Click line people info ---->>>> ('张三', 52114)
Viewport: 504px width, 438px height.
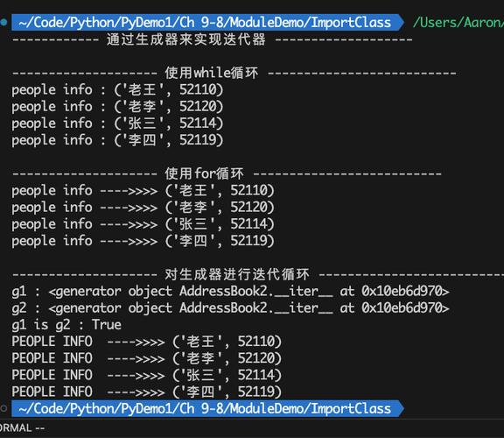(x=143, y=224)
